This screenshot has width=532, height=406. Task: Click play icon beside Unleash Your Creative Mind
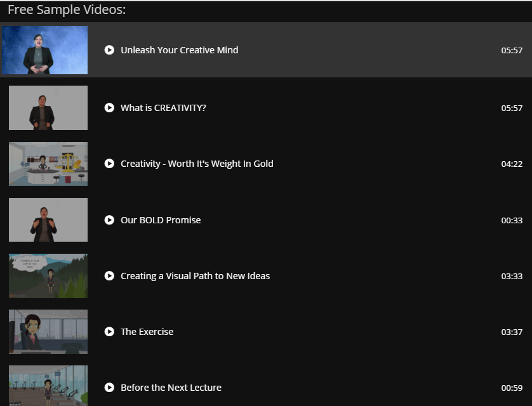point(109,50)
